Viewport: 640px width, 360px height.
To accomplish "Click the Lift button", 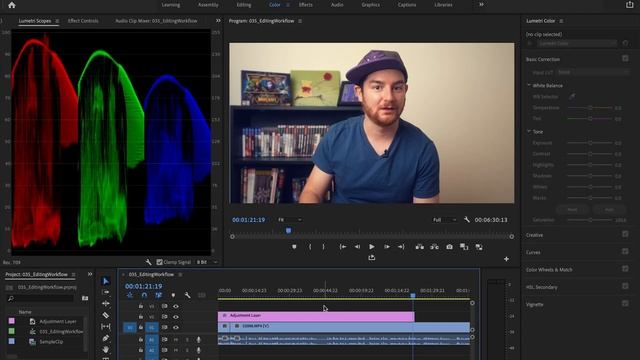I will pos(419,247).
